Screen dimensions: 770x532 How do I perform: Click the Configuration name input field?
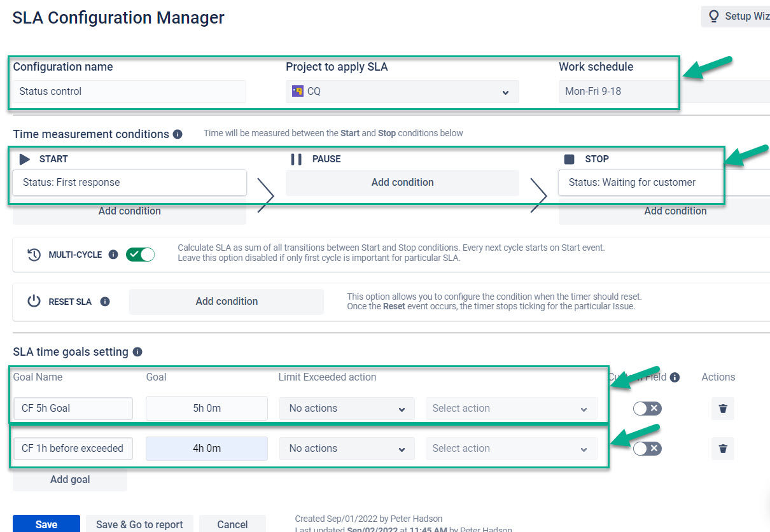click(x=129, y=92)
